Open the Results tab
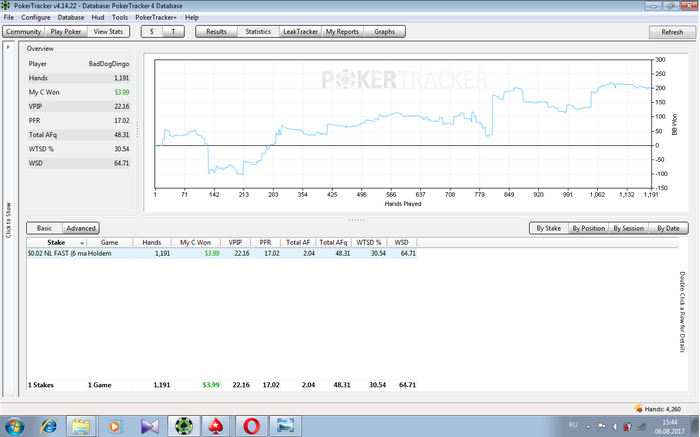Viewport: 700px width, 437px height. tap(217, 32)
